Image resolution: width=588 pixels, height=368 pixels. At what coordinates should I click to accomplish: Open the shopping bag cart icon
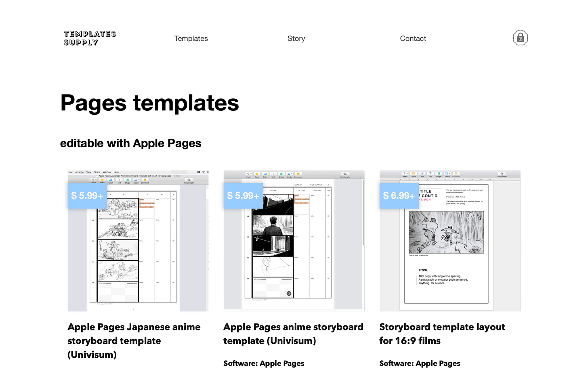pos(521,38)
